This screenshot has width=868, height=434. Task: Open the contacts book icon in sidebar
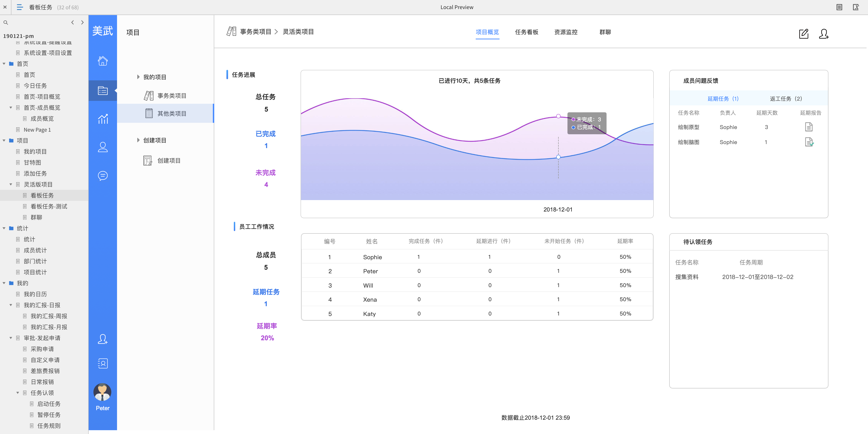[103, 363]
